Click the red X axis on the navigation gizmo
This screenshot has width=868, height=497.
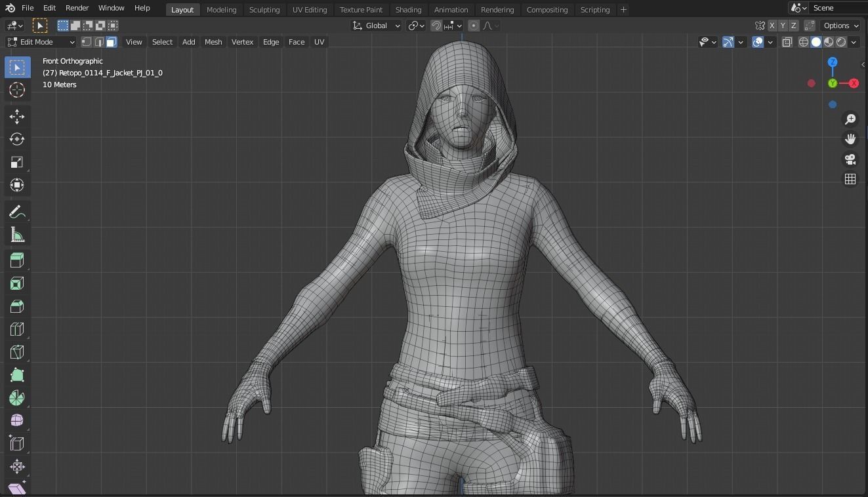coord(853,83)
